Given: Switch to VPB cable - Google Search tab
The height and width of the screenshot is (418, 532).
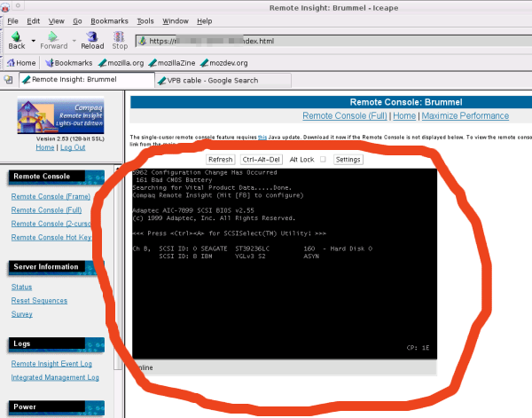Looking at the screenshot, I should [223, 81].
